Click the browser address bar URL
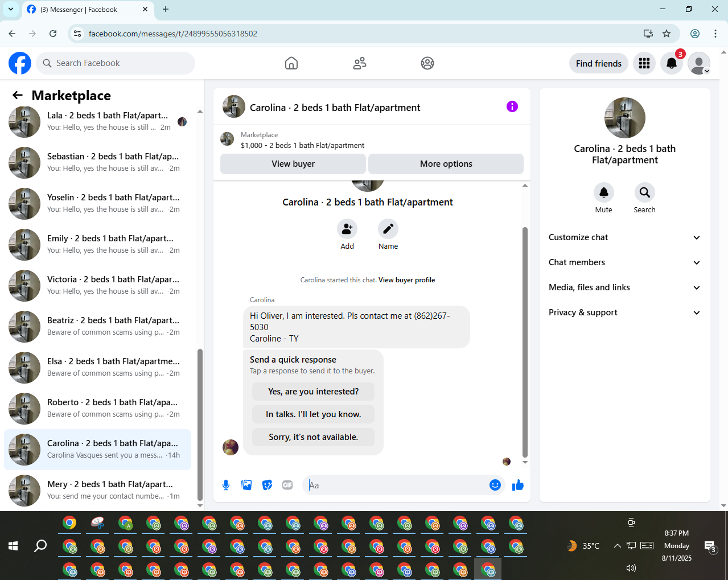The image size is (728, 580). [x=173, y=34]
